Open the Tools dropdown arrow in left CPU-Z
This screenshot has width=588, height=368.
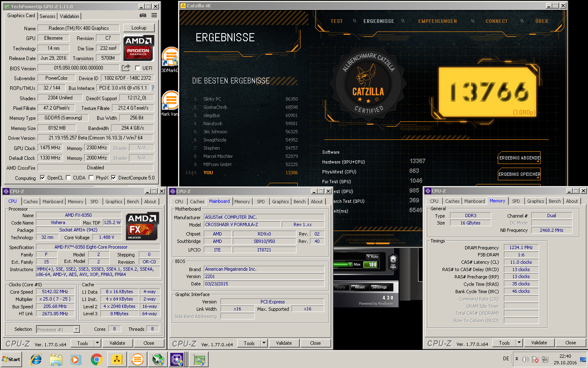coord(98,343)
